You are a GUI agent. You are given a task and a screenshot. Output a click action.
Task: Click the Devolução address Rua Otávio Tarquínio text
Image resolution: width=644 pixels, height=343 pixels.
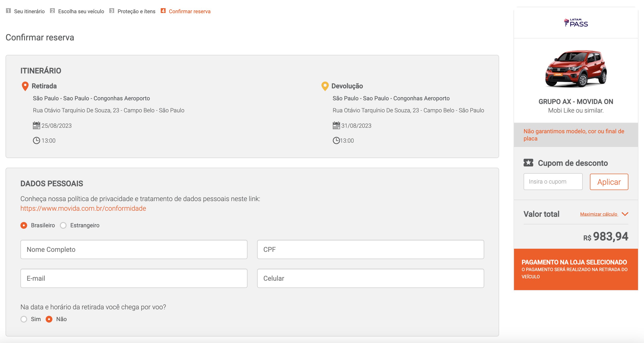408,110
